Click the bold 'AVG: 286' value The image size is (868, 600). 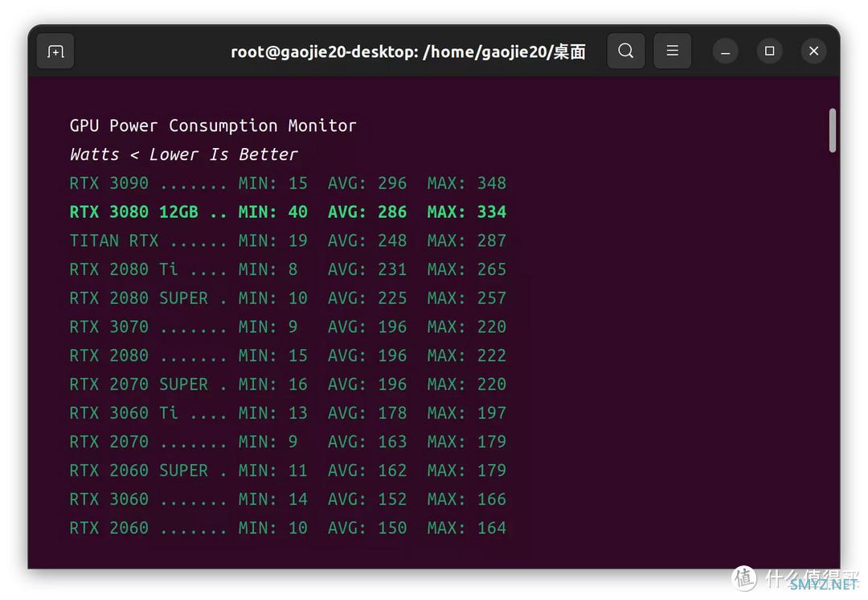[x=367, y=212]
